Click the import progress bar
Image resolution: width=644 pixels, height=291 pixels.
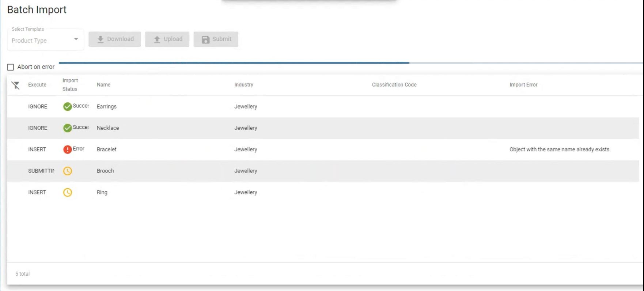coord(351,63)
